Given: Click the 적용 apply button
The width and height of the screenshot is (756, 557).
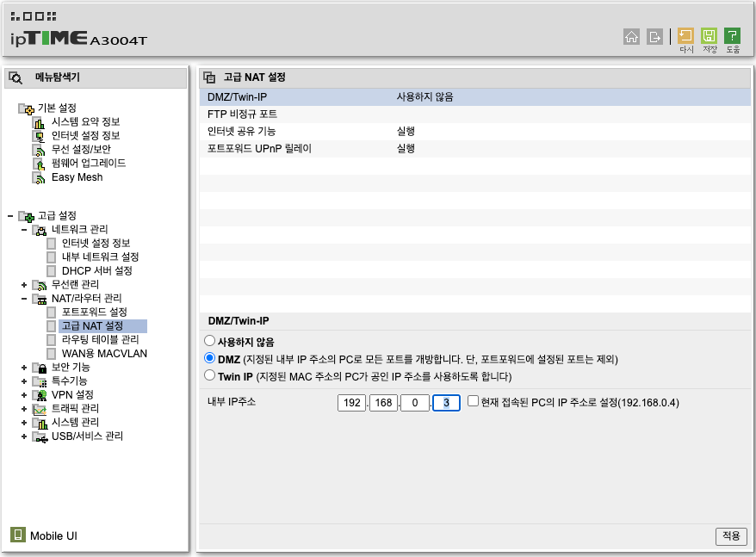Looking at the screenshot, I should pyautogui.click(x=731, y=535).
